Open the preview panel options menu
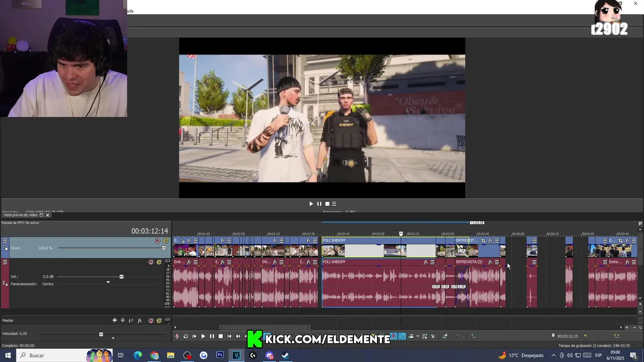Image resolution: width=644 pixels, height=362 pixels. click(334, 204)
